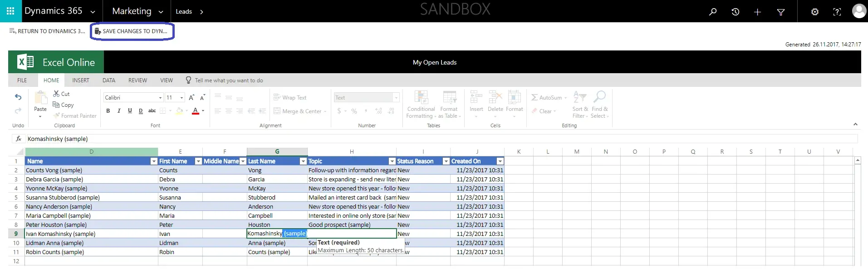868x275 pixels.
Task: Decrease font size with the small A
Action: click(x=202, y=97)
